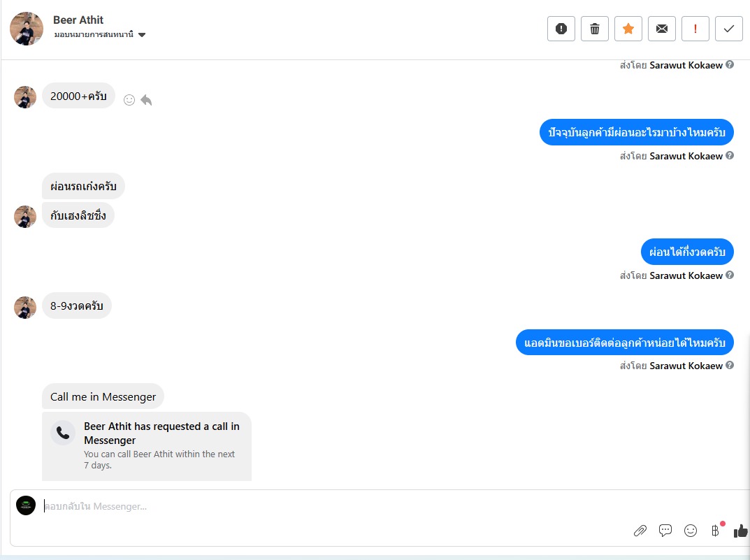This screenshot has width=750, height=560.
Task: Flag conversation with red exclamation priority button
Action: tap(695, 29)
